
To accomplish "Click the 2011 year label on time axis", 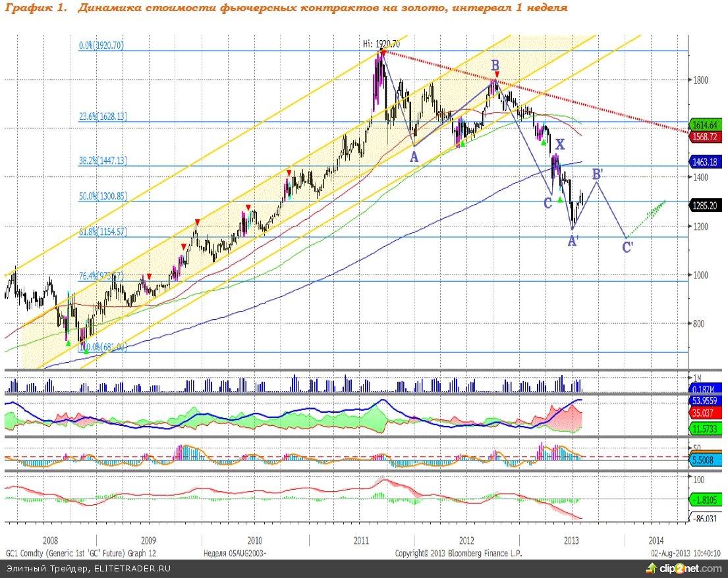I will pos(360,540).
